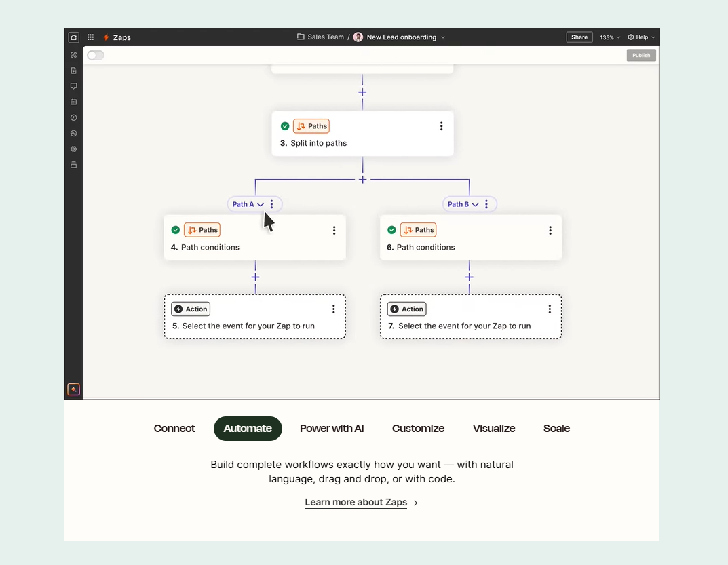728x565 pixels.
Task: Click the green check on Split into paths
Action: click(285, 126)
